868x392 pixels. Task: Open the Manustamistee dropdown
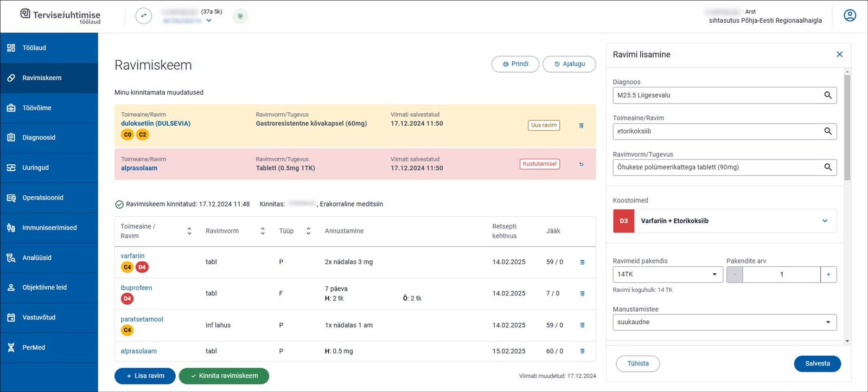click(724, 322)
